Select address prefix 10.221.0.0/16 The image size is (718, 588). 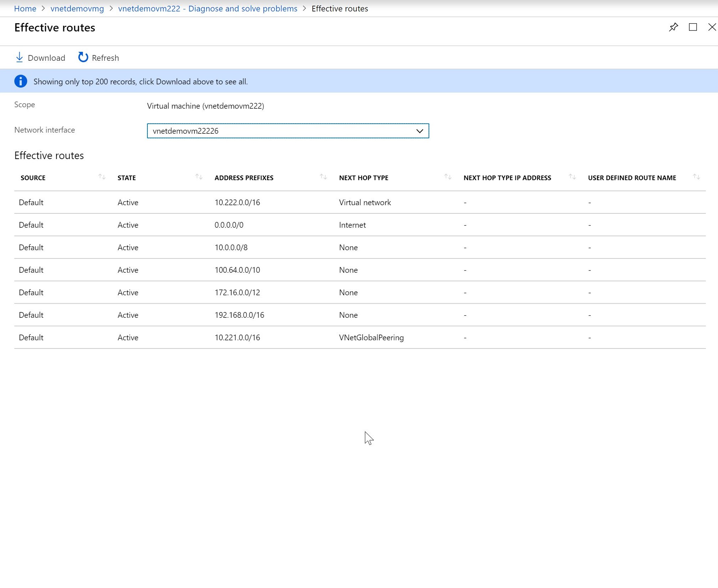tap(238, 337)
